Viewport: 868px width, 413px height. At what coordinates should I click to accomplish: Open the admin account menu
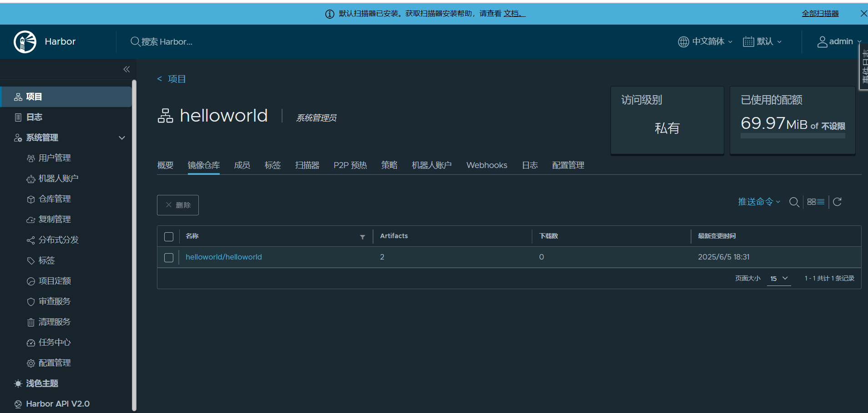tap(839, 42)
